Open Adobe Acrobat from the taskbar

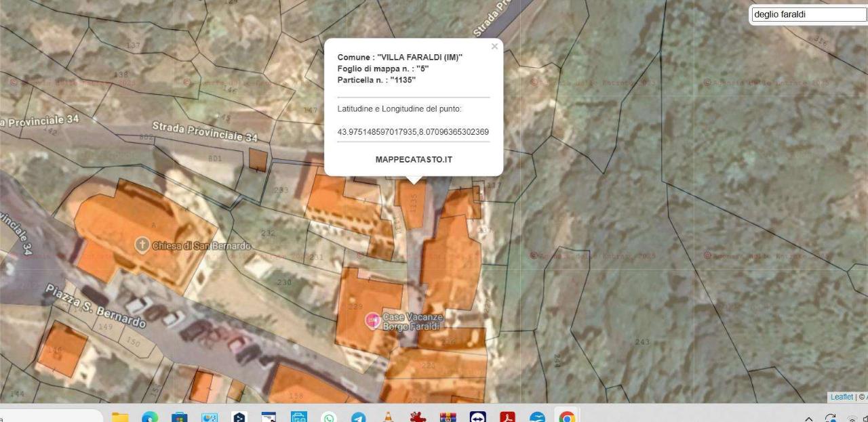[x=507, y=417]
